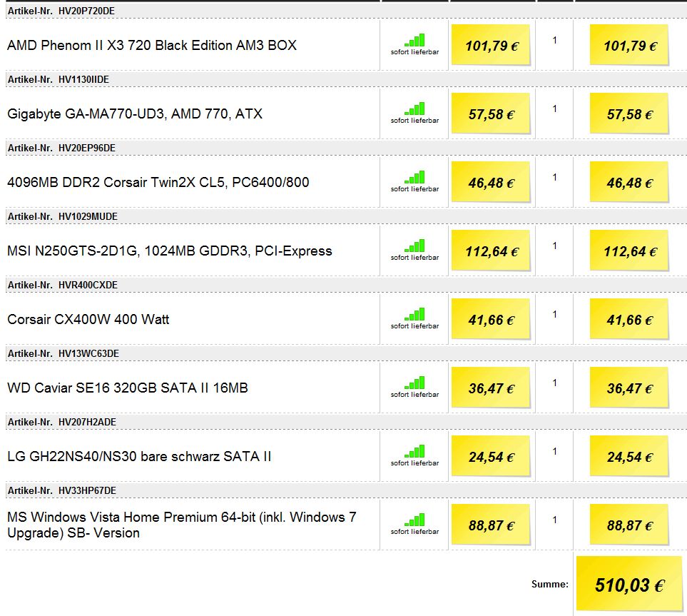The width and height of the screenshot is (687, 616).
Task: Select article number HV1130IIDE
Action: 83,79
